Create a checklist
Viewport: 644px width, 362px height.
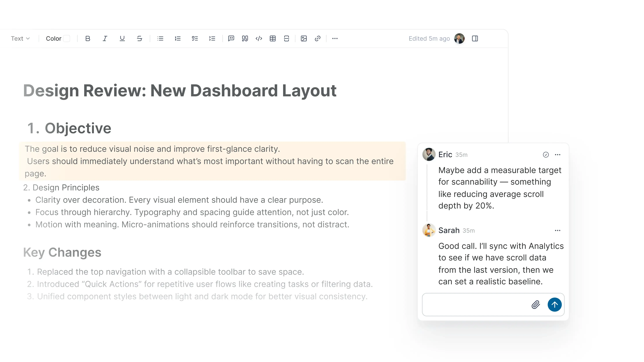195,39
